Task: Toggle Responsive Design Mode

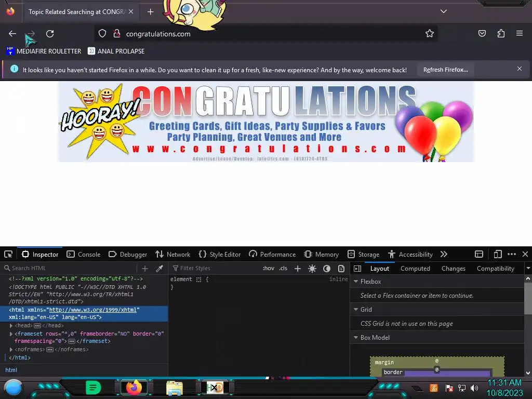Action: point(498,255)
